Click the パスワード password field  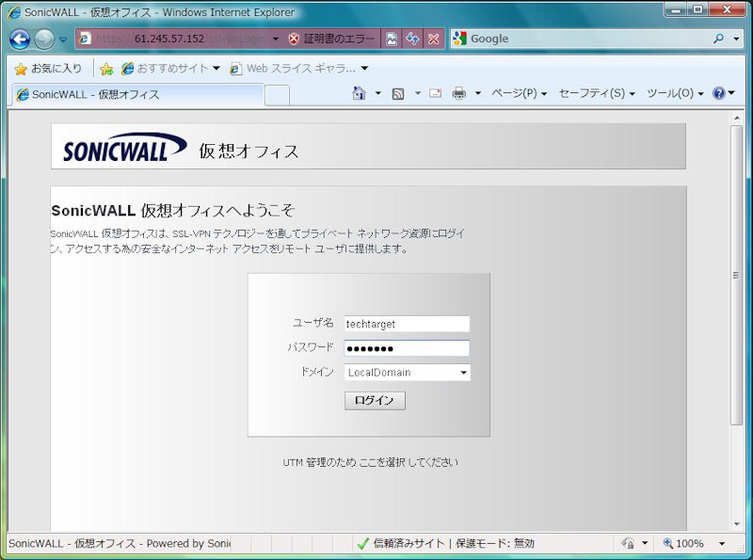pos(407,348)
